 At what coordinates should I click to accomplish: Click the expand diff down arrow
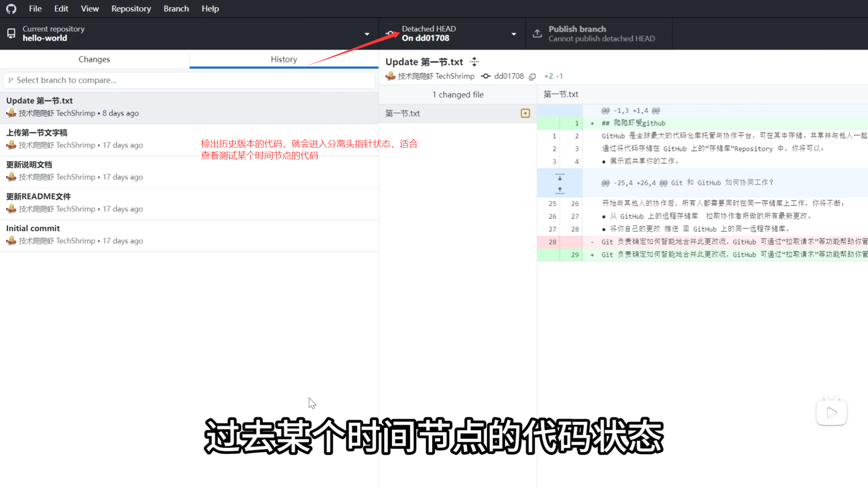tap(560, 177)
